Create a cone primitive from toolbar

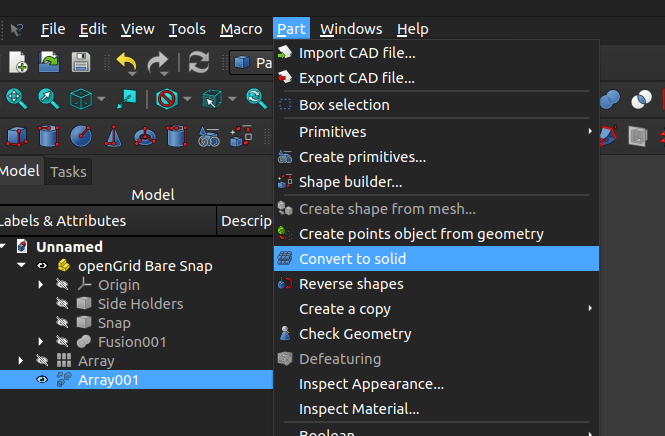tap(113, 135)
